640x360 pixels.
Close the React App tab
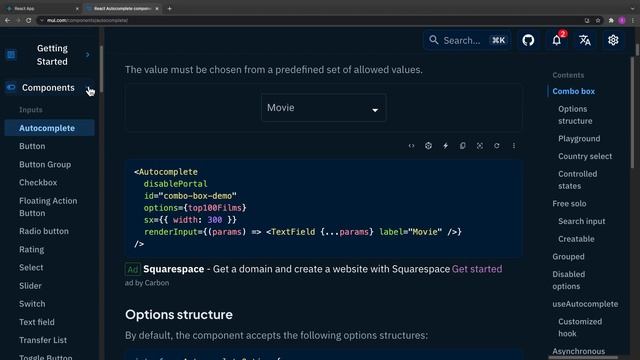point(77,8)
